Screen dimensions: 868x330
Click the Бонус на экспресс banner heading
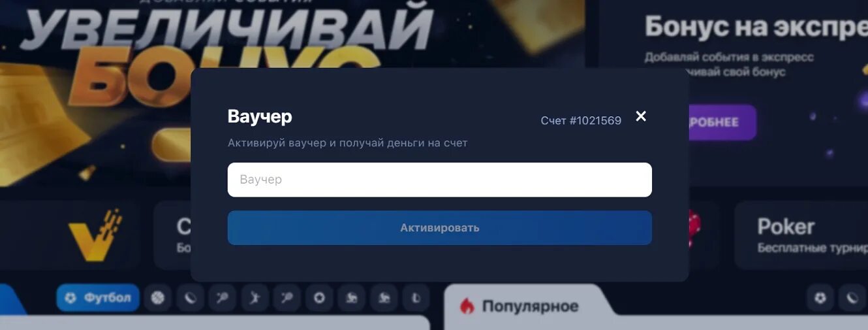(x=756, y=27)
